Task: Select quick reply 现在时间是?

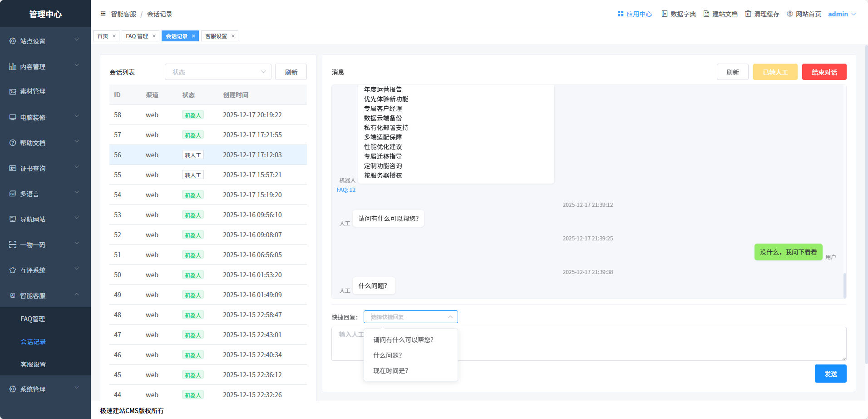Action: click(x=391, y=371)
